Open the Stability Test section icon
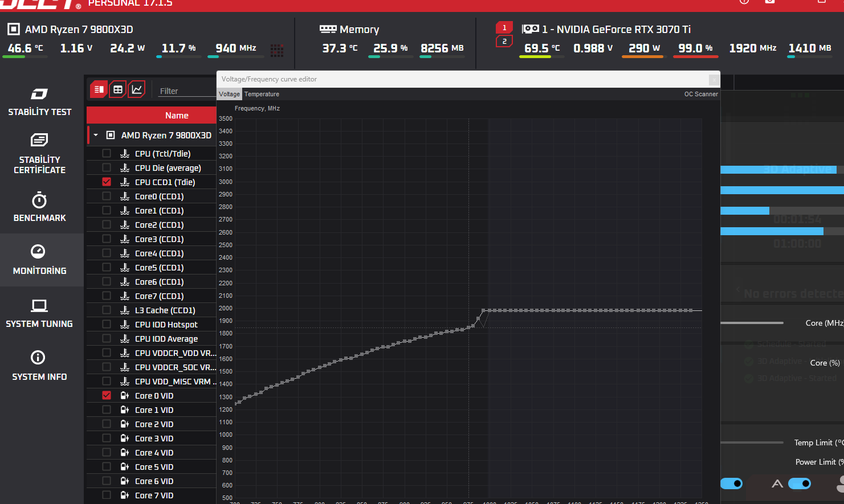 39,94
